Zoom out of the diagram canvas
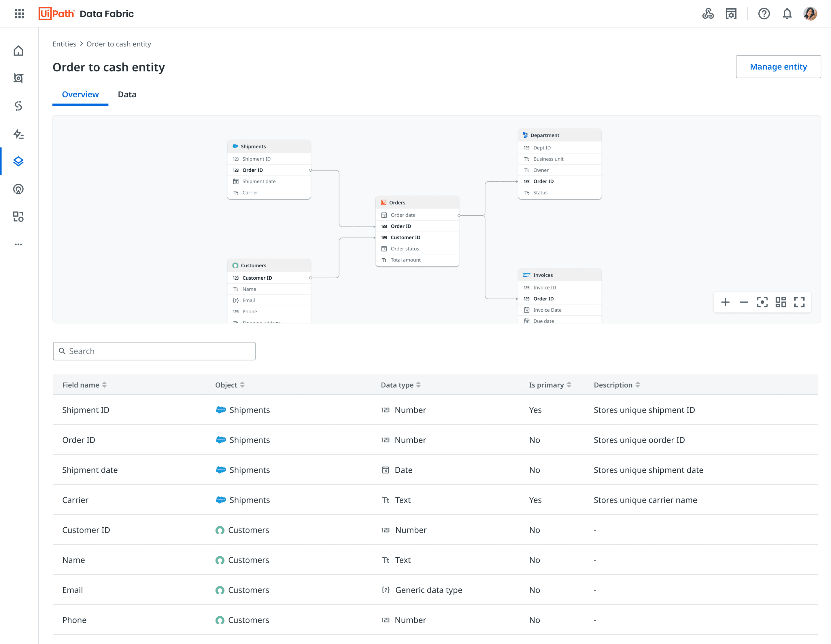Viewport: 831px width, 644px height. [x=743, y=302]
